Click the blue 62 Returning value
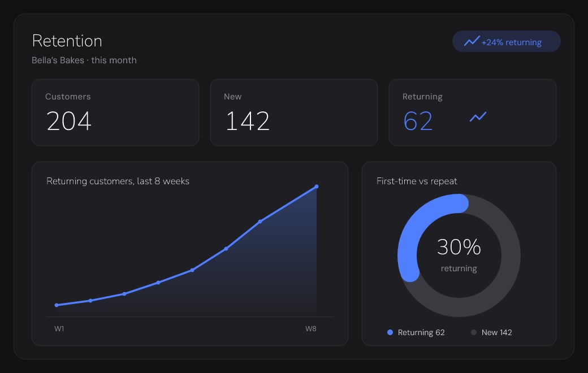588x373 pixels. click(x=418, y=121)
